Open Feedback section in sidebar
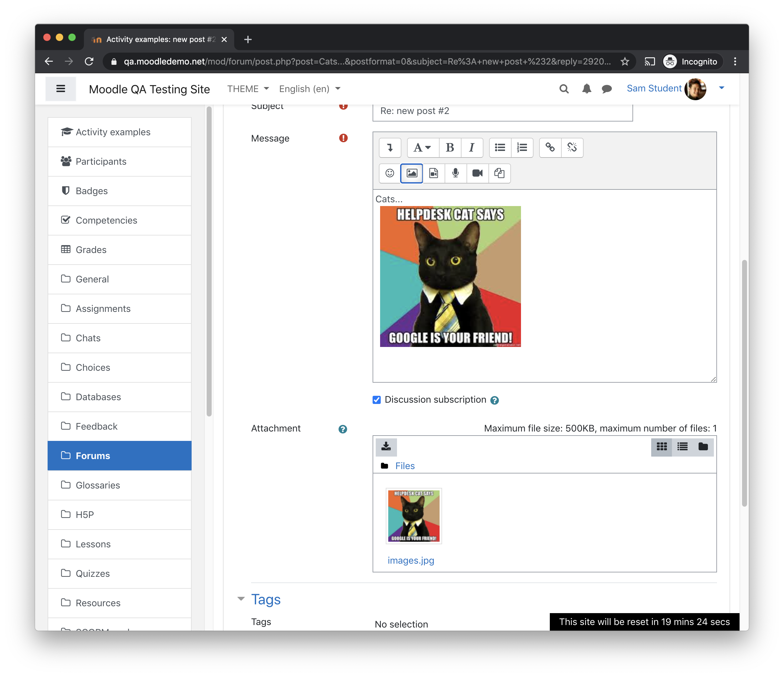The image size is (784, 677). (x=120, y=426)
